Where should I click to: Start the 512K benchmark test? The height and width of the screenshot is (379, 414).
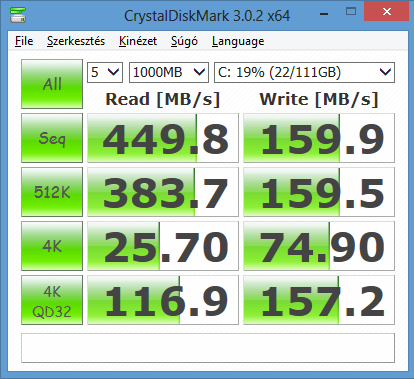click(52, 192)
